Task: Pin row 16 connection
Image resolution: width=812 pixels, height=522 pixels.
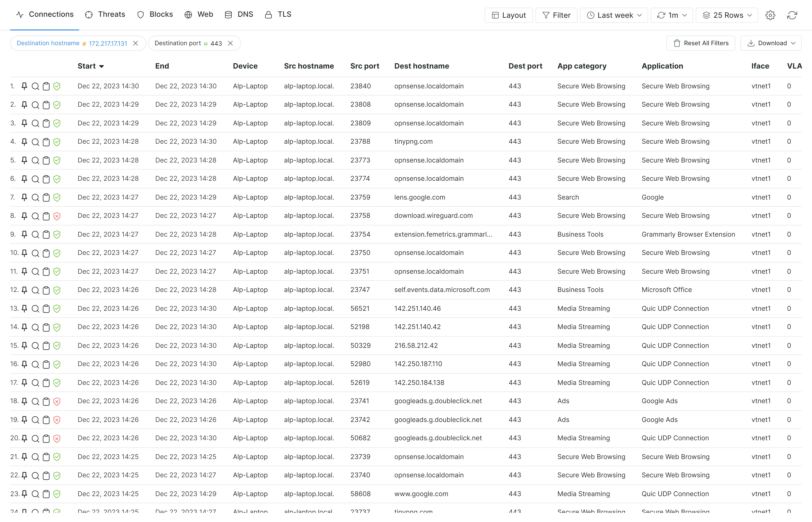Action: (24, 364)
